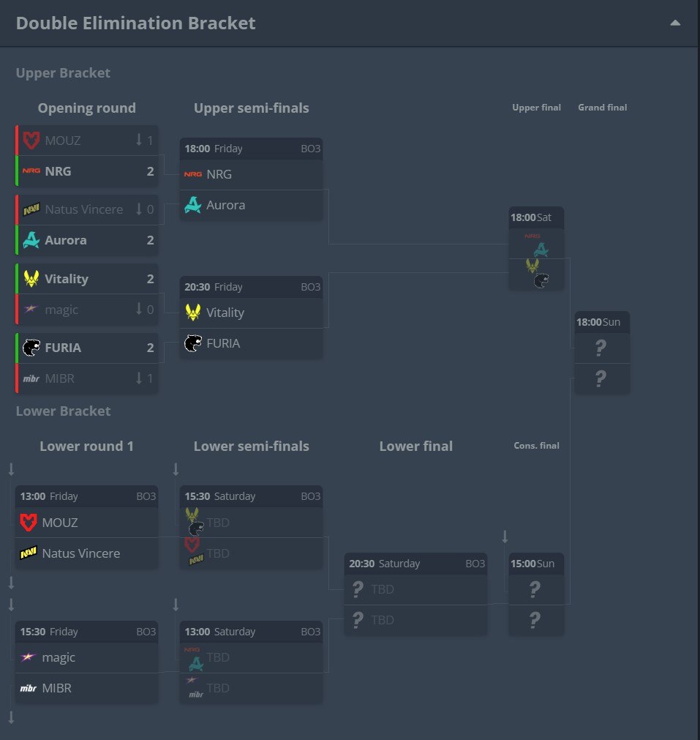The height and width of the screenshot is (740, 700).
Task: Click the FURIA panther logo in Opening round
Action: click(31, 348)
